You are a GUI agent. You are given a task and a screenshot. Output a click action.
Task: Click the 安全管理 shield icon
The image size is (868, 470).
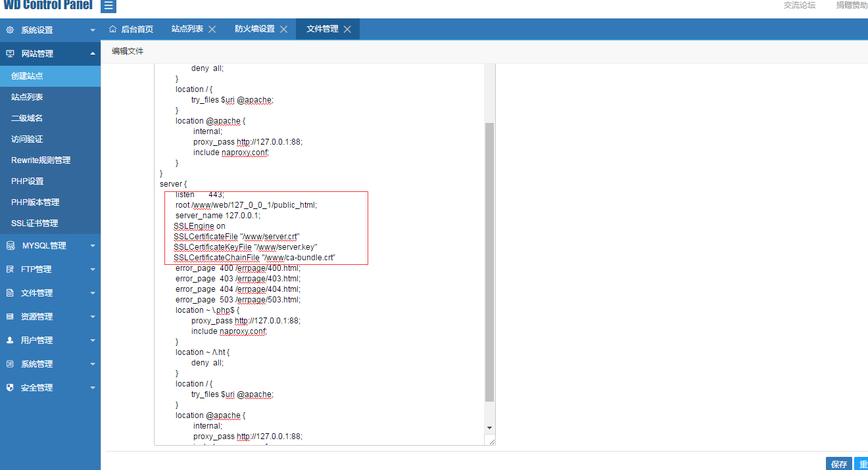coord(10,388)
